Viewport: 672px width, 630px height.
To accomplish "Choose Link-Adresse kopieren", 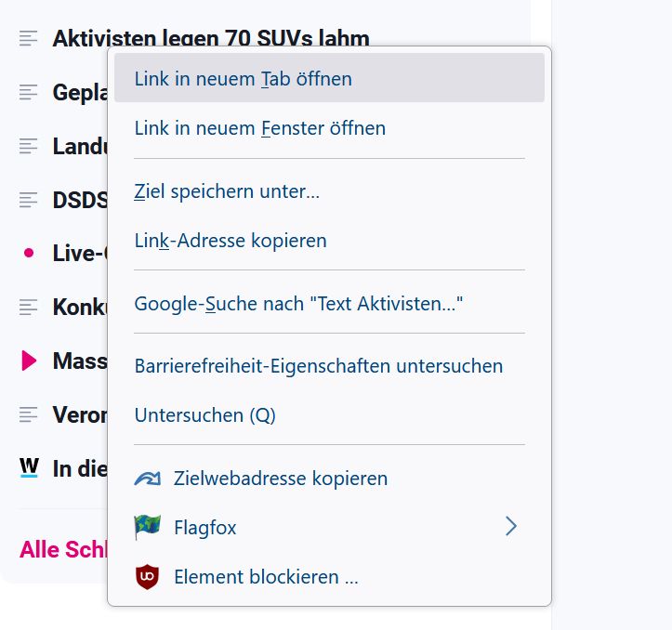I will (231, 241).
